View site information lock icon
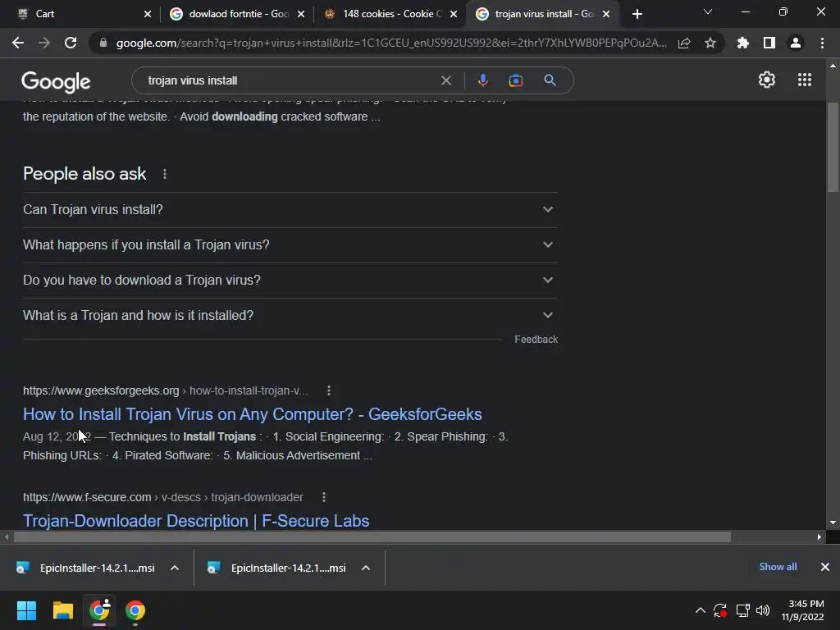Image resolution: width=840 pixels, height=630 pixels. click(103, 43)
